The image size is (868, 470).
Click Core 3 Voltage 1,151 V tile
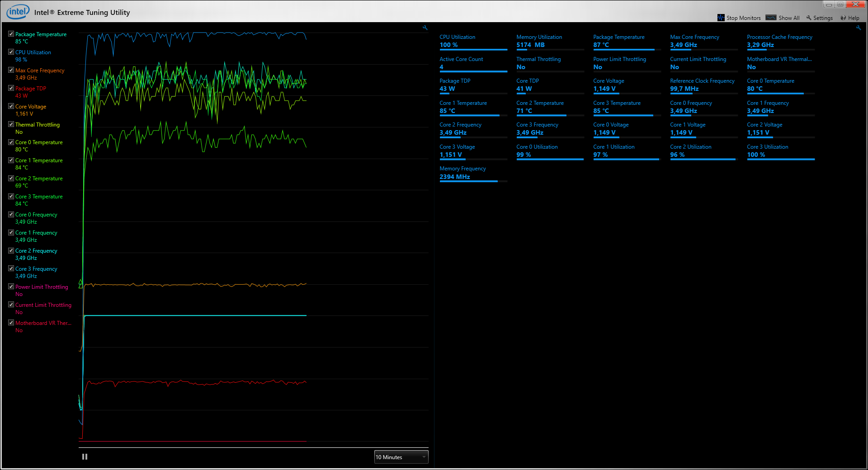click(473, 151)
